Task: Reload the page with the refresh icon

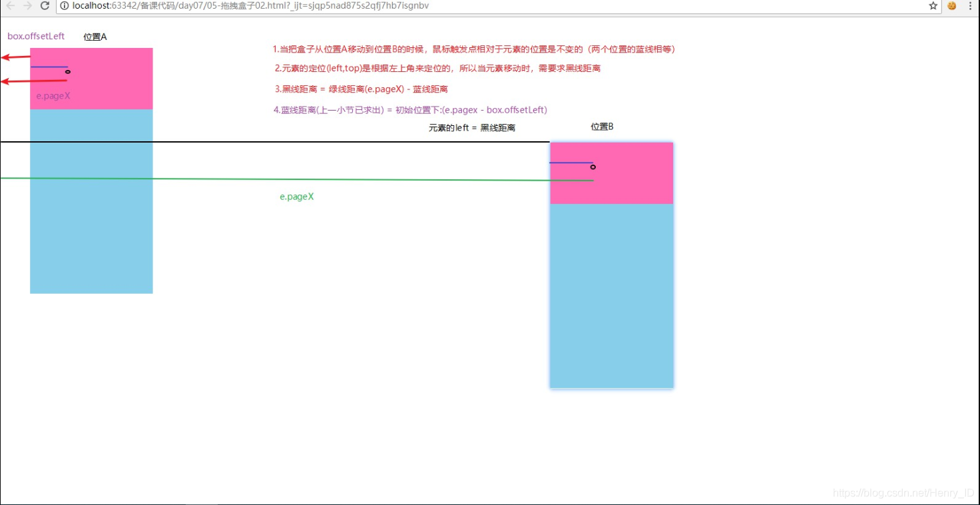Action: 45,5
